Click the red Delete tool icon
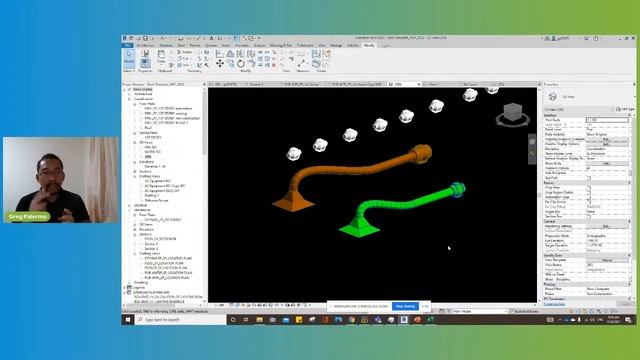This screenshot has width=640, height=360. pyautogui.click(x=274, y=65)
